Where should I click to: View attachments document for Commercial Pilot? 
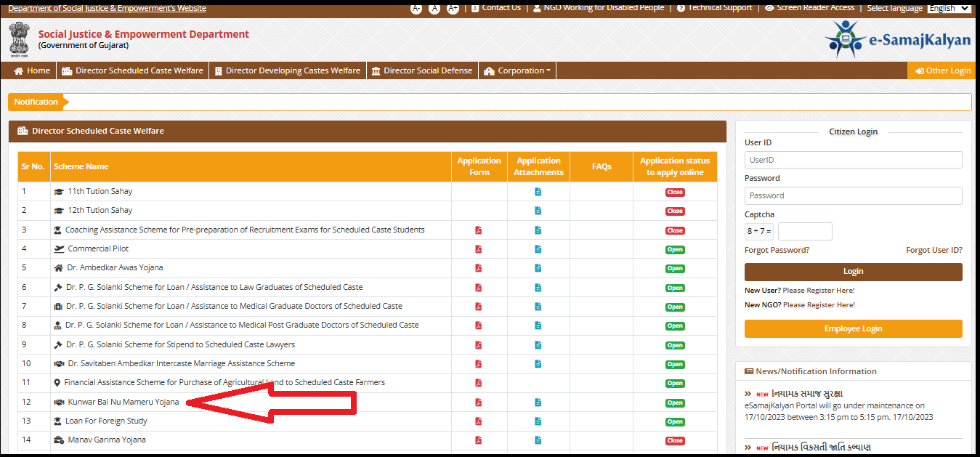click(x=538, y=249)
